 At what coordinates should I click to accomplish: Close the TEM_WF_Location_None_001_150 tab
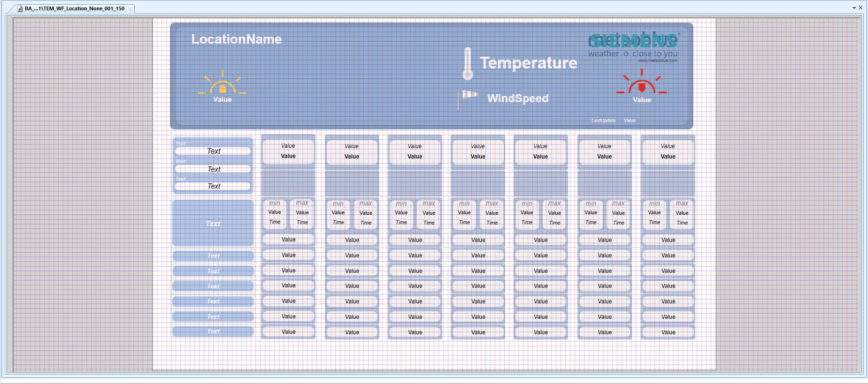tap(130, 9)
